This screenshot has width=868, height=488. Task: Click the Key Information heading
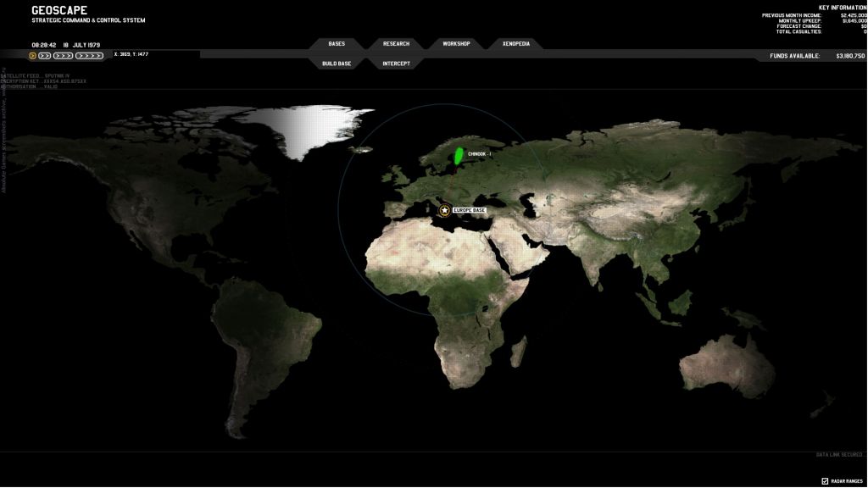(x=843, y=8)
